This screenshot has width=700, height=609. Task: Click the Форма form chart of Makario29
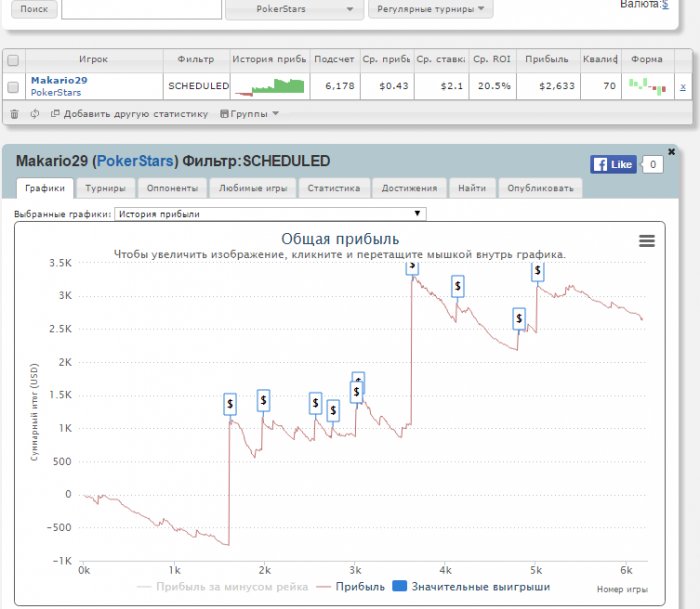pyautogui.click(x=647, y=86)
